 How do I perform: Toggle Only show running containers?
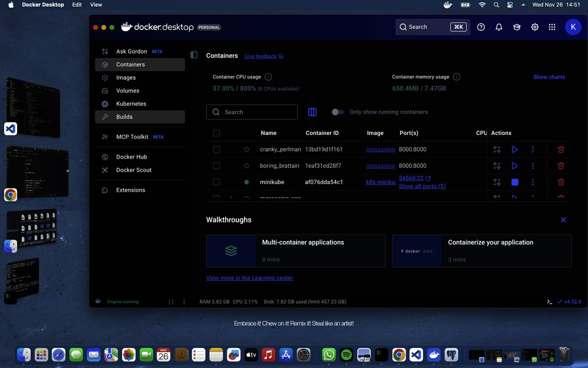tap(338, 112)
